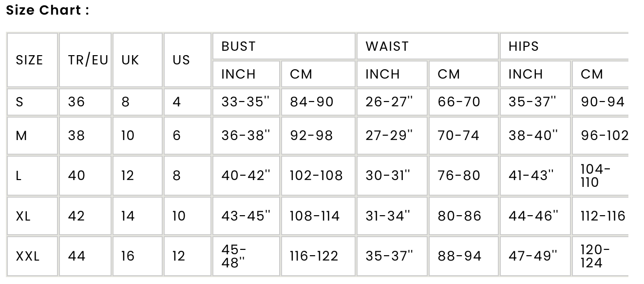The image size is (644, 284).
Task: Select the WAIST header cell
Action: (387, 46)
